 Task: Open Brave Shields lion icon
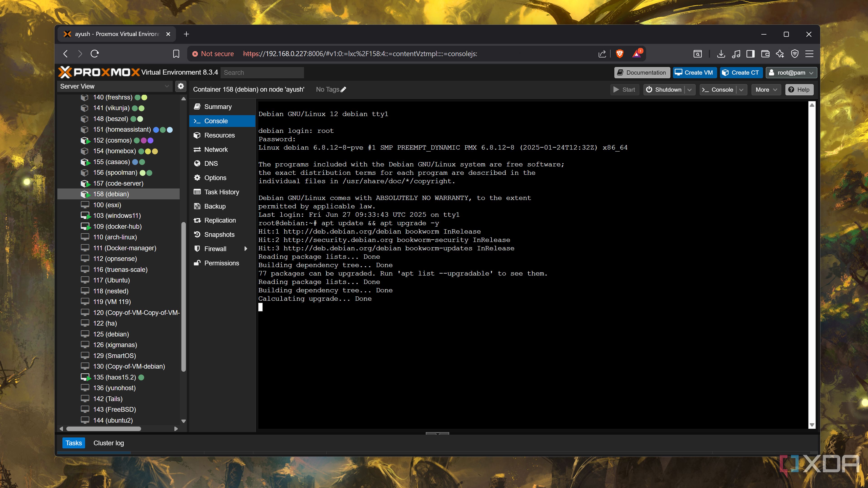[619, 54]
